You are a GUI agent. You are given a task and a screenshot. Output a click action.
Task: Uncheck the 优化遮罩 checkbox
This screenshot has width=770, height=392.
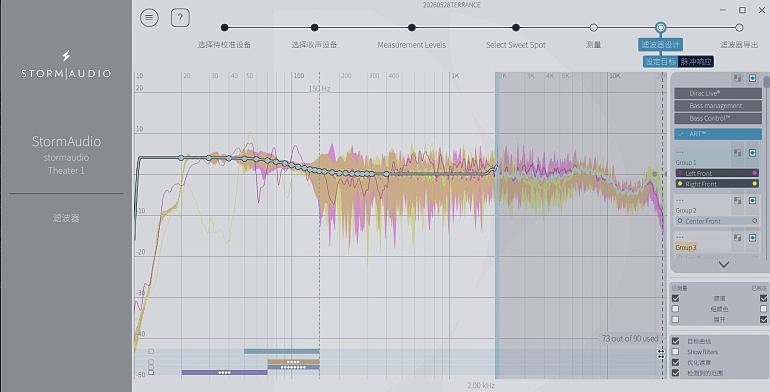click(x=676, y=363)
